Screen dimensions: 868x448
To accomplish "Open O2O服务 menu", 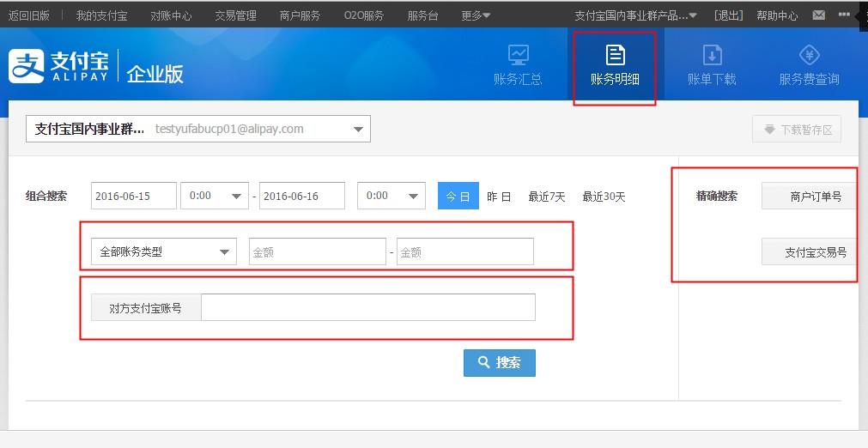I will coord(364,15).
